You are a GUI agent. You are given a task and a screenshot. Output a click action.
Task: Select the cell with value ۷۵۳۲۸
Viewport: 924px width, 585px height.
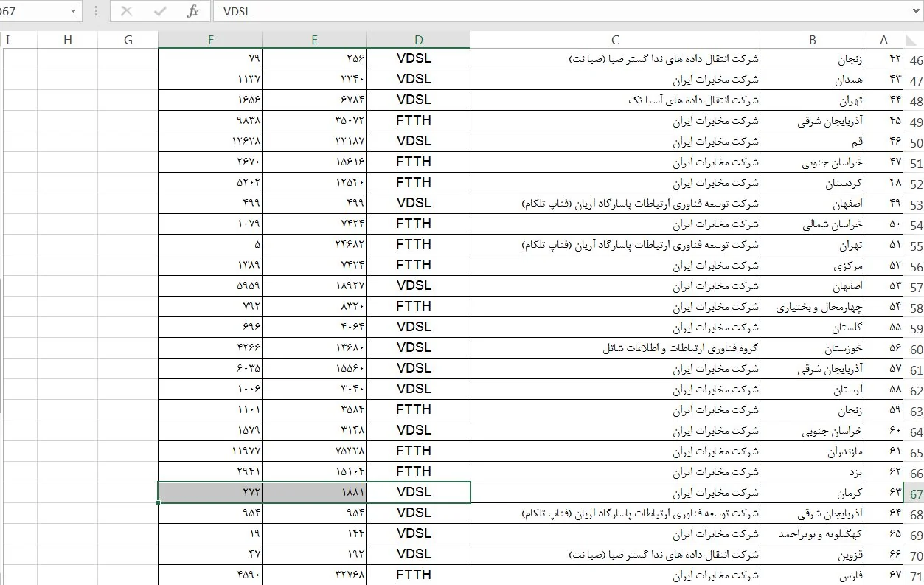click(x=314, y=451)
